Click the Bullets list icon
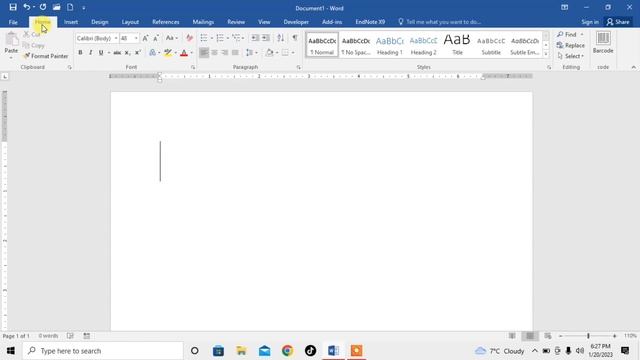This screenshot has height=360, width=640. click(x=204, y=38)
